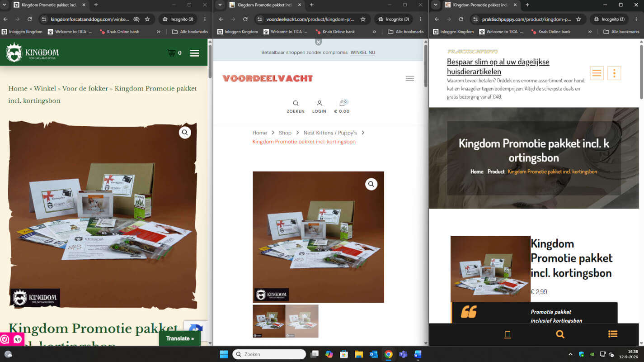This screenshot has width=644, height=362.
Task: Click Bespaar slim op al uw dagelijkse headline
Action: pos(498,67)
